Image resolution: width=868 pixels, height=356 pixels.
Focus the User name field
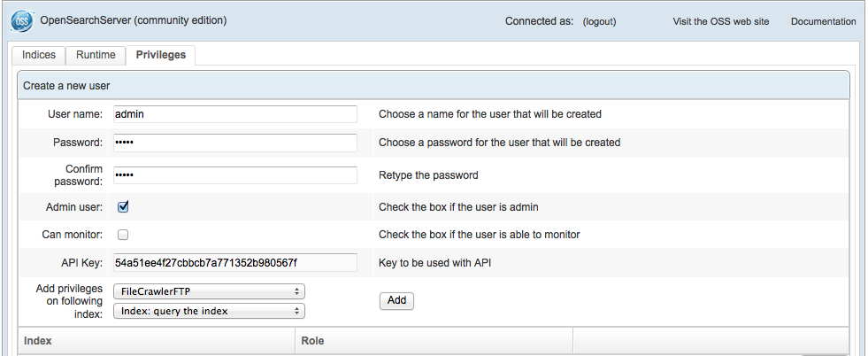[234, 114]
